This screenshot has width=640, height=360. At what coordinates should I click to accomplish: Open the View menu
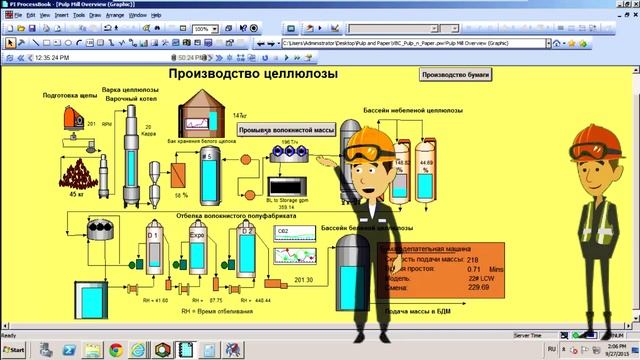click(45, 15)
